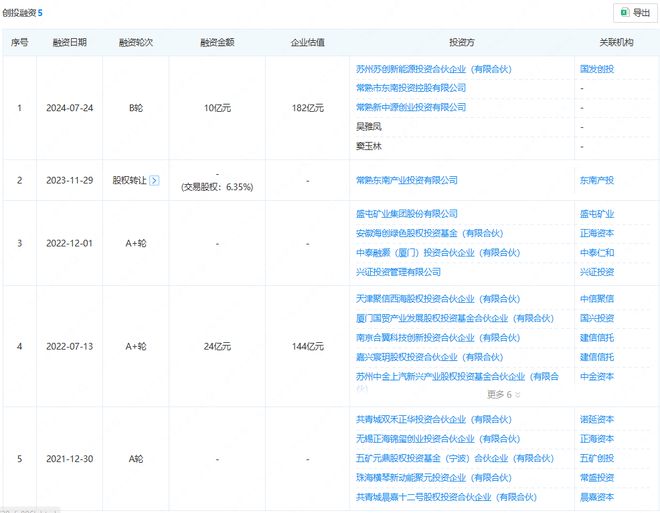Click the 投资方 column header
Viewport: 660px width, 513px height.
(x=462, y=42)
